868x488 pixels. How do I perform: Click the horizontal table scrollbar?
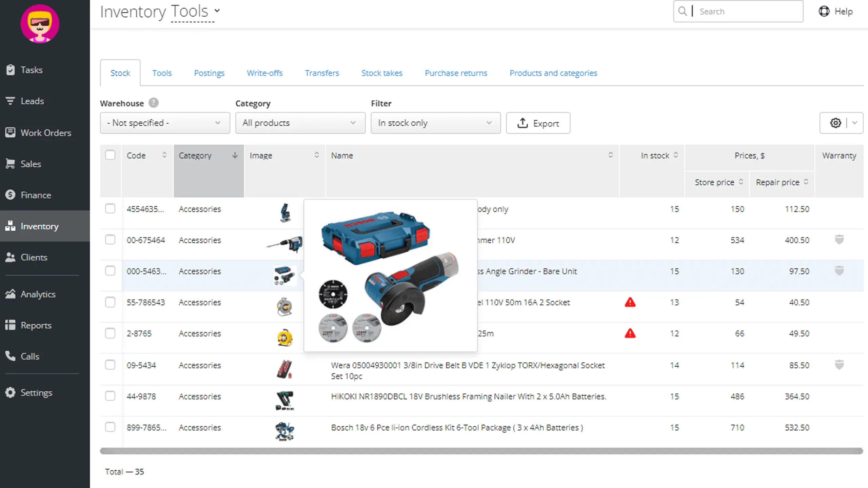(x=481, y=451)
